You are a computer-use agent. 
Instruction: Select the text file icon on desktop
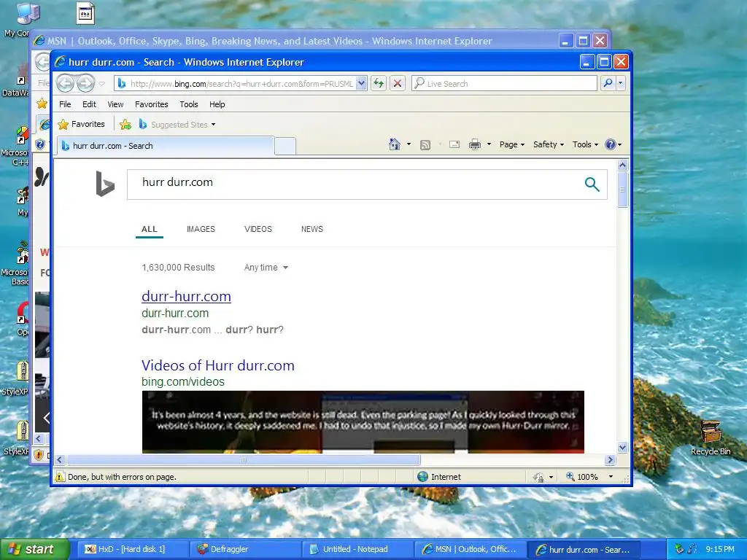85,13
